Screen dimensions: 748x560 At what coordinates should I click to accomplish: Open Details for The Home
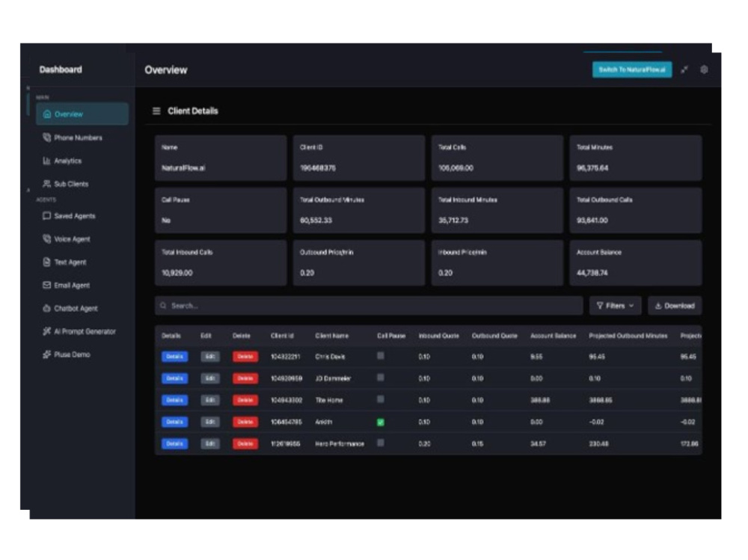(x=174, y=400)
